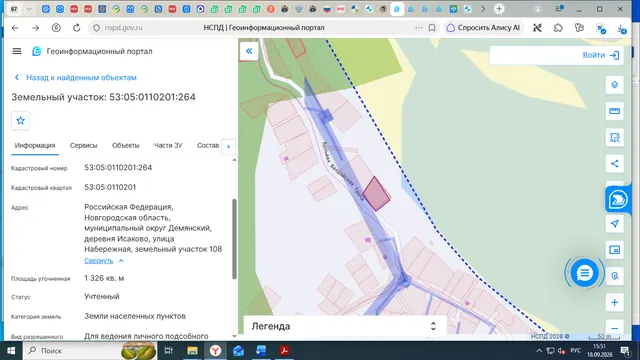This screenshot has height=360, width=640.
Task: Collapse the side panel with double chevron
Action: [249, 51]
